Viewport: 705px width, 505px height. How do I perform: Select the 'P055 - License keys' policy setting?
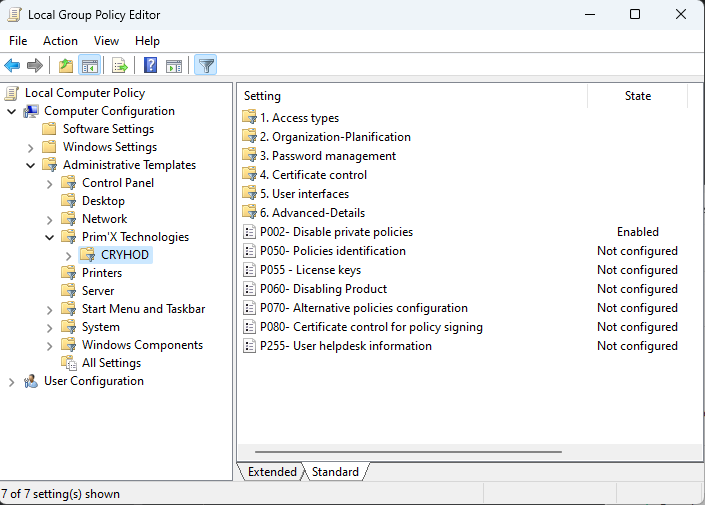pyautogui.click(x=310, y=270)
